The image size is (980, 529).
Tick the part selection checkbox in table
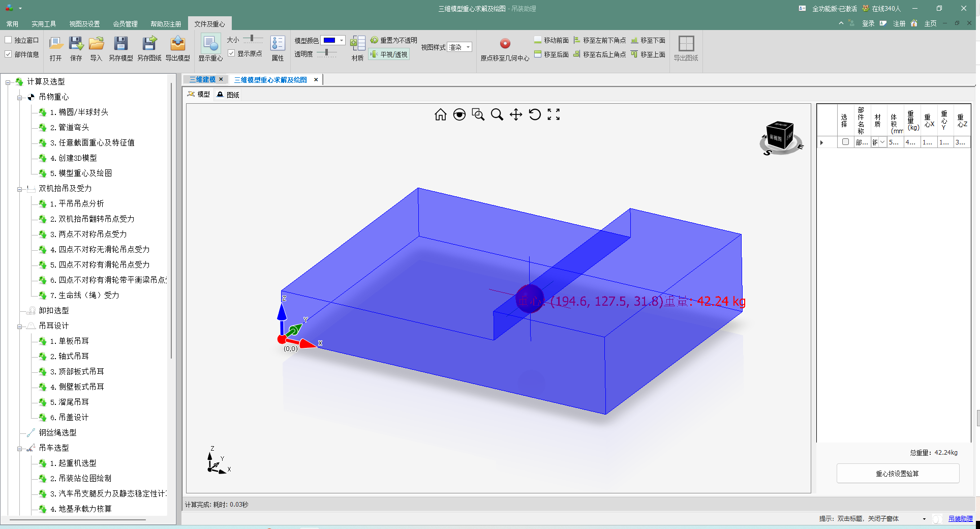[x=845, y=142]
